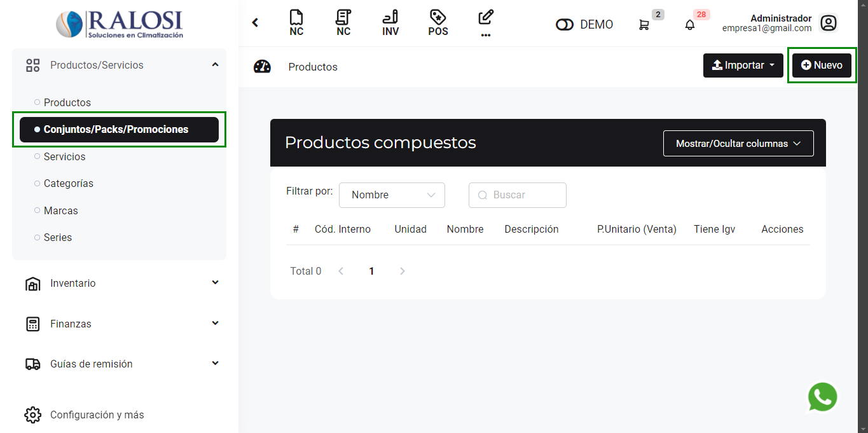Open the notifications bell
This screenshot has height=433, width=868.
tap(689, 25)
